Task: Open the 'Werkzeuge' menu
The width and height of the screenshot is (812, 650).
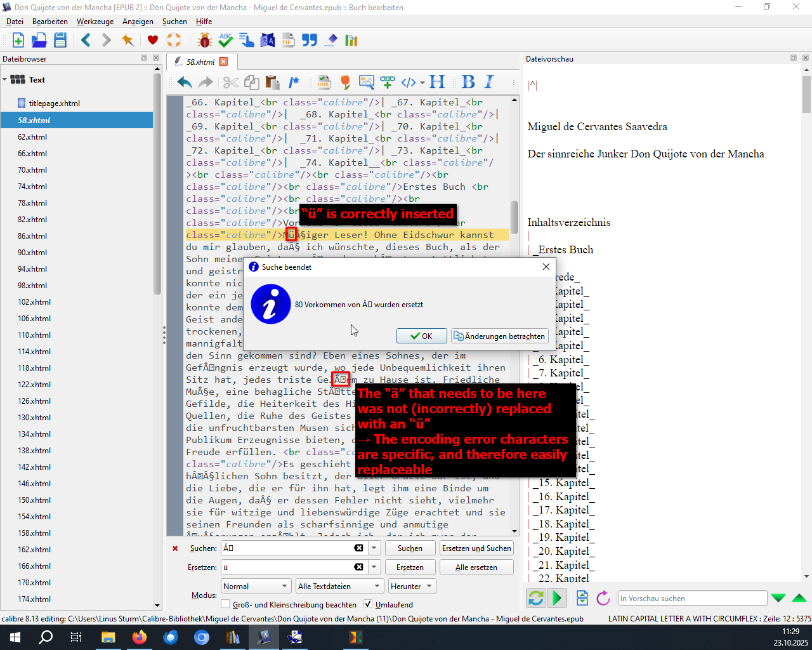Action: tap(95, 22)
